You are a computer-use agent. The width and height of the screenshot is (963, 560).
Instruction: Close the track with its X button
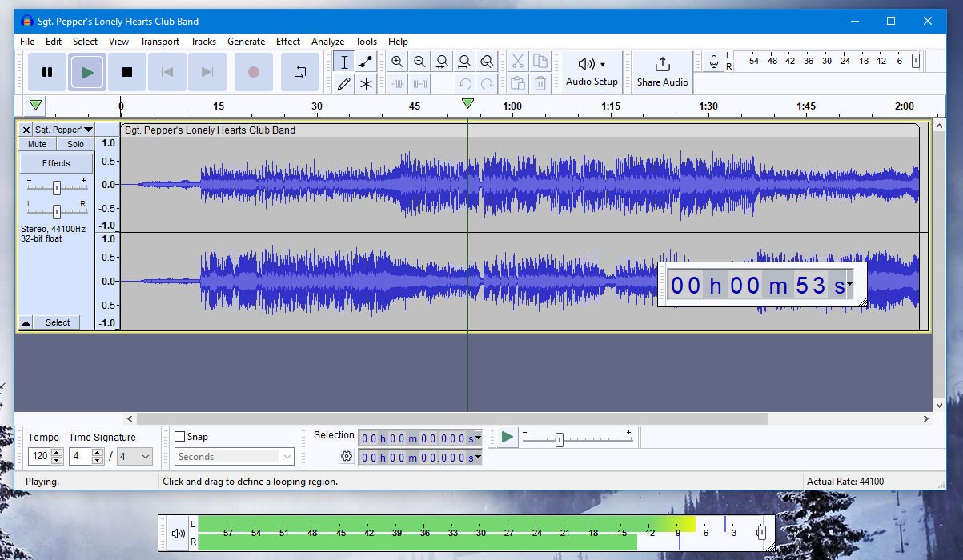click(x=26, y=130)
